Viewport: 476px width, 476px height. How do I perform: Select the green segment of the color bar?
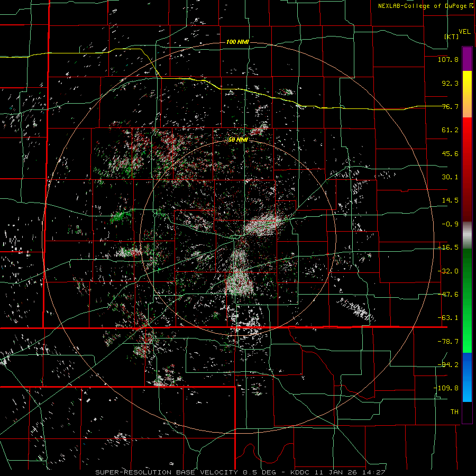[467, 301]
